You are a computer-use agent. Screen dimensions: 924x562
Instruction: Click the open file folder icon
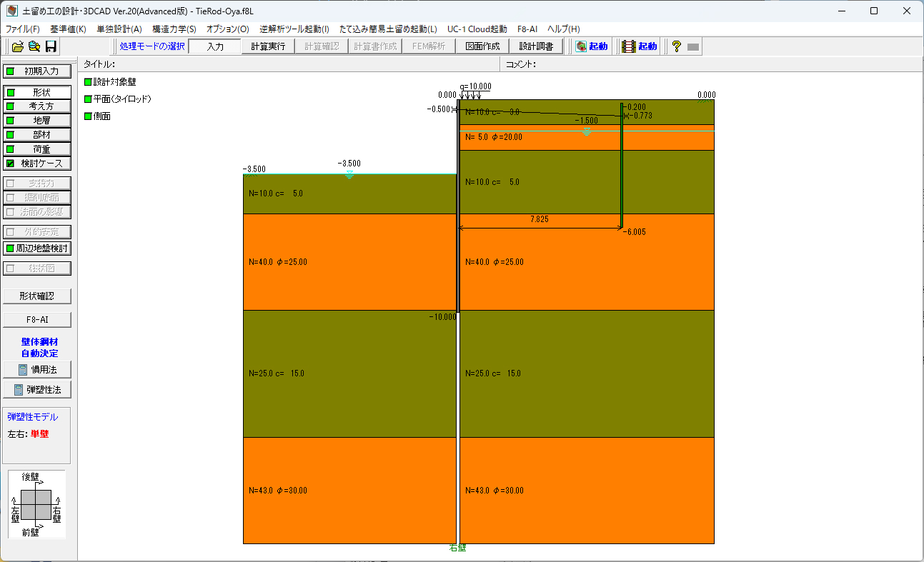(18, 46)
